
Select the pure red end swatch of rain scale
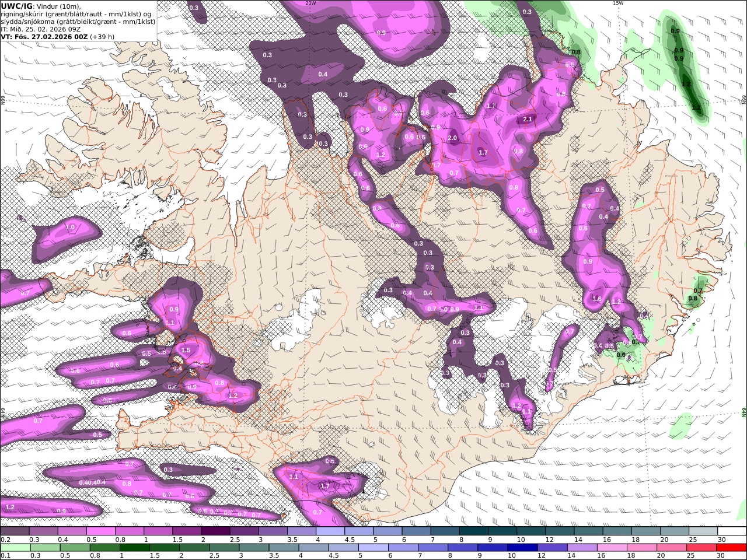pos(732,547)
